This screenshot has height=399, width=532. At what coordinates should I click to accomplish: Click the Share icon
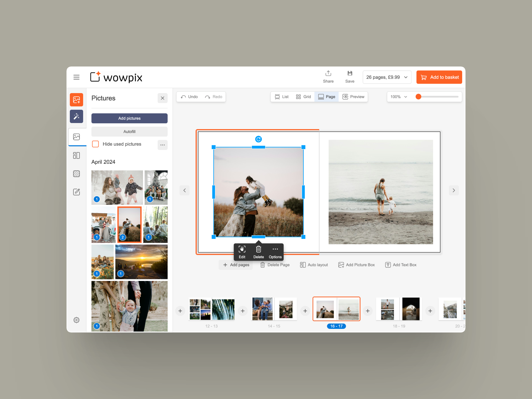point(328,74)
